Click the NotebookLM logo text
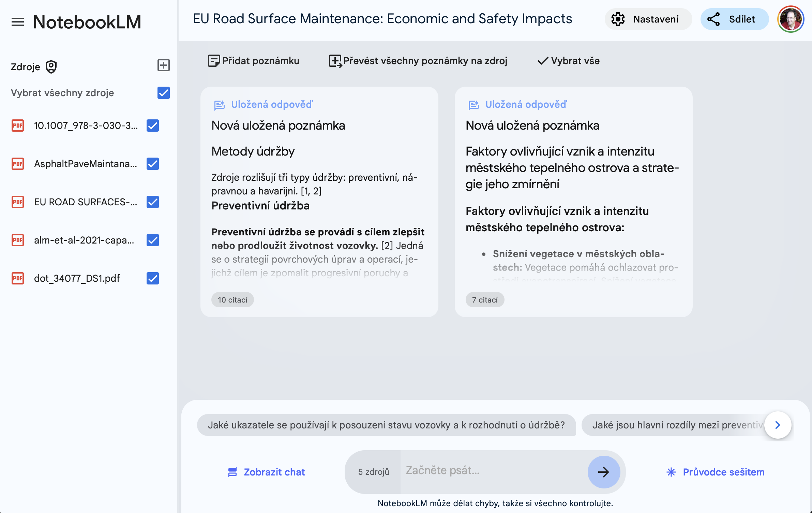Screen dimensions: 812x513 coord(87,22)
